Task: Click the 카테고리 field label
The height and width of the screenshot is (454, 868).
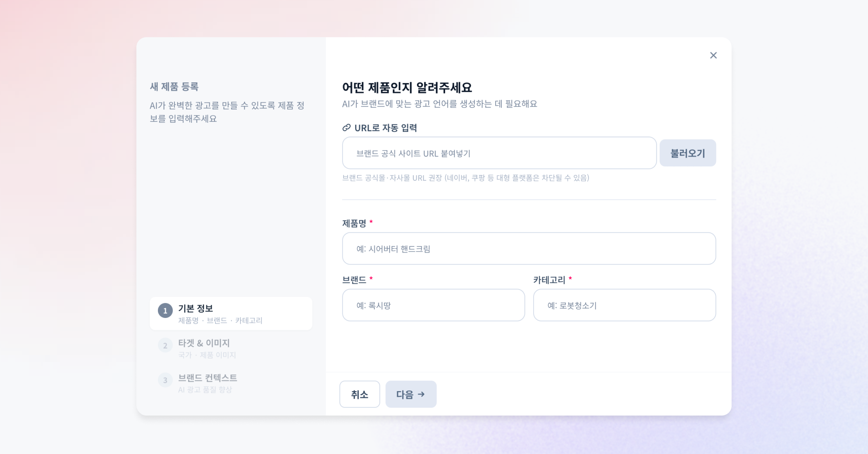Action: [549, 280]
